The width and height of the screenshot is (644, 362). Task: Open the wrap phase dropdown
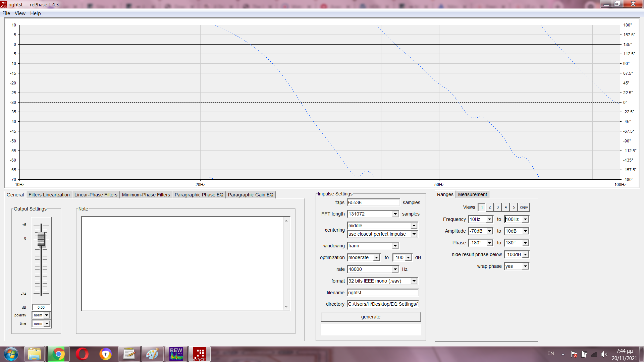525,266
